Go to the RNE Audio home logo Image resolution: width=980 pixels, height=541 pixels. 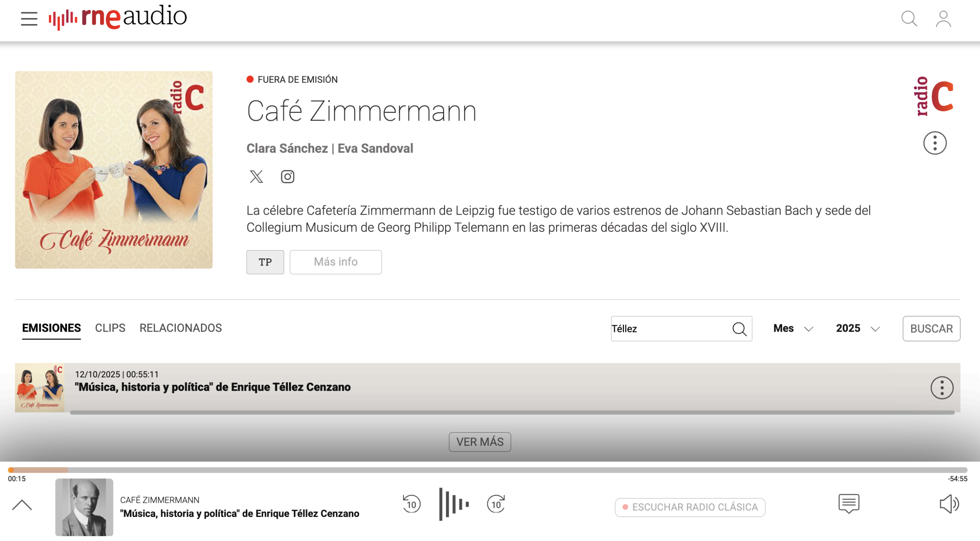(118, 17)
